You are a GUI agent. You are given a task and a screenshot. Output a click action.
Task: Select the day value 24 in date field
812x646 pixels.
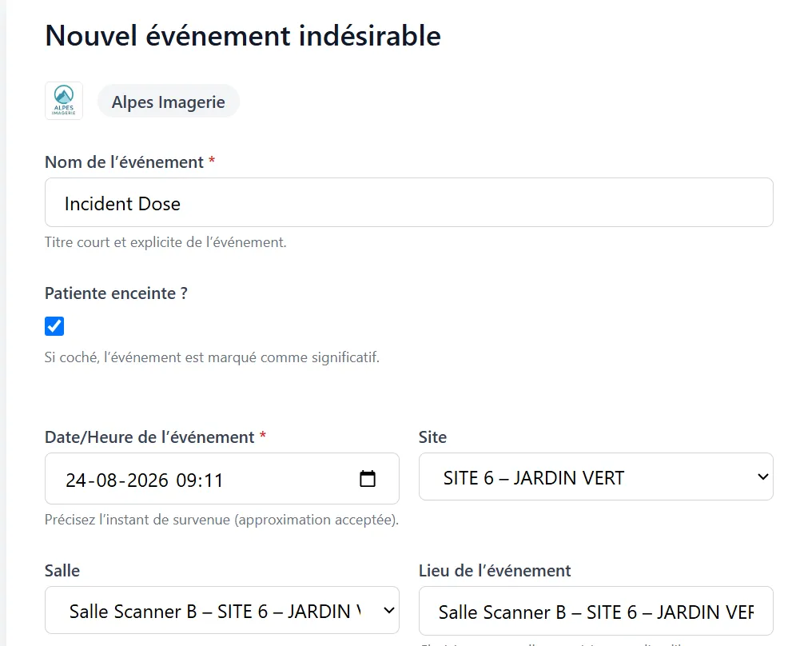76,481
